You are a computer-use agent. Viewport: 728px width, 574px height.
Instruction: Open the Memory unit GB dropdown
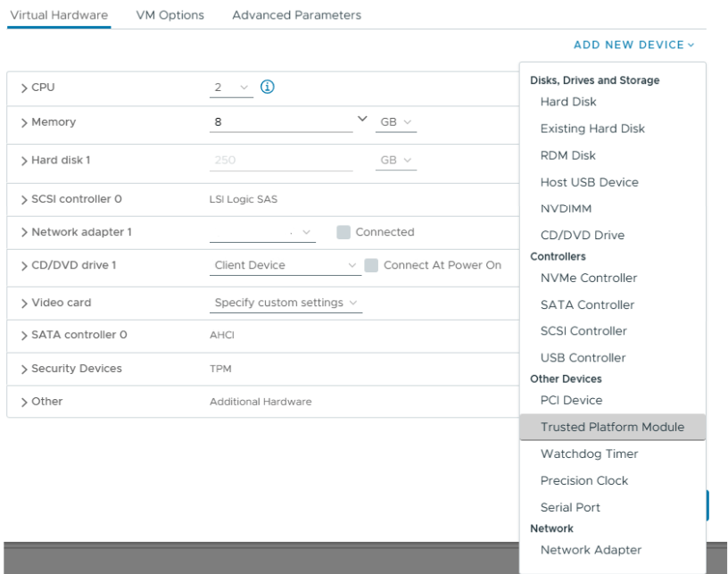(397, 122)
